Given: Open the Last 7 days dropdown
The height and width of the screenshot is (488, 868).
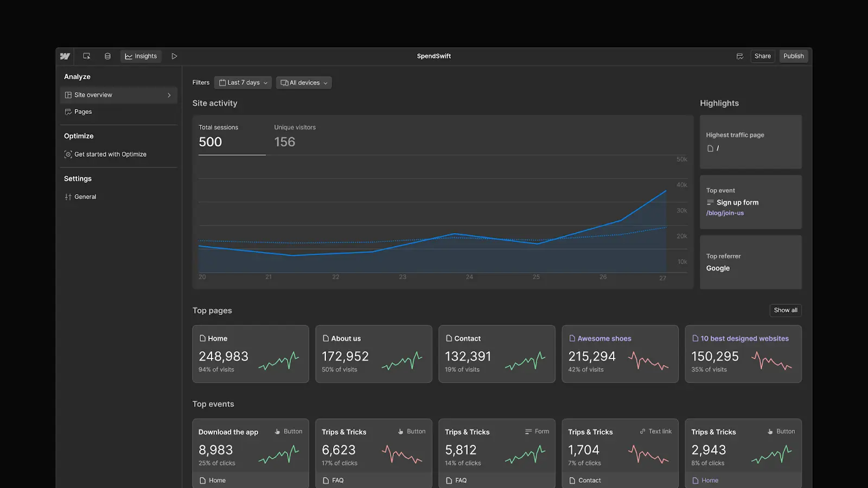Looking at the screenshot, I should (x=242, y=82).
